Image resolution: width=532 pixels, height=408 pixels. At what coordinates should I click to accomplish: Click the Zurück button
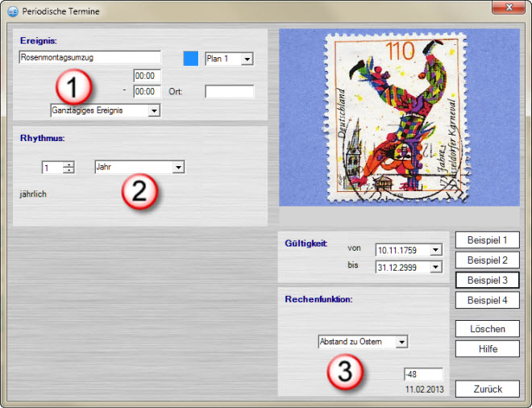click(487, 389)
